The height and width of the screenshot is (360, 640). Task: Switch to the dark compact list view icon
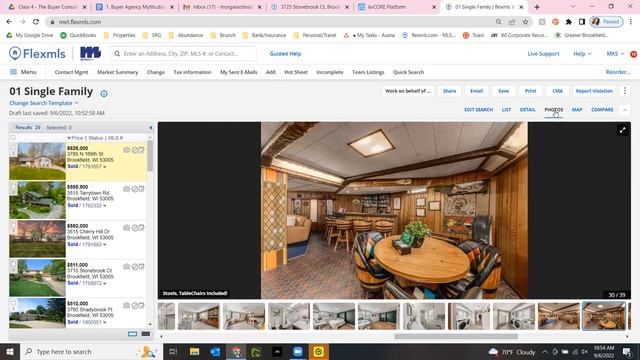pyautogui.click(x=146, y=334)
